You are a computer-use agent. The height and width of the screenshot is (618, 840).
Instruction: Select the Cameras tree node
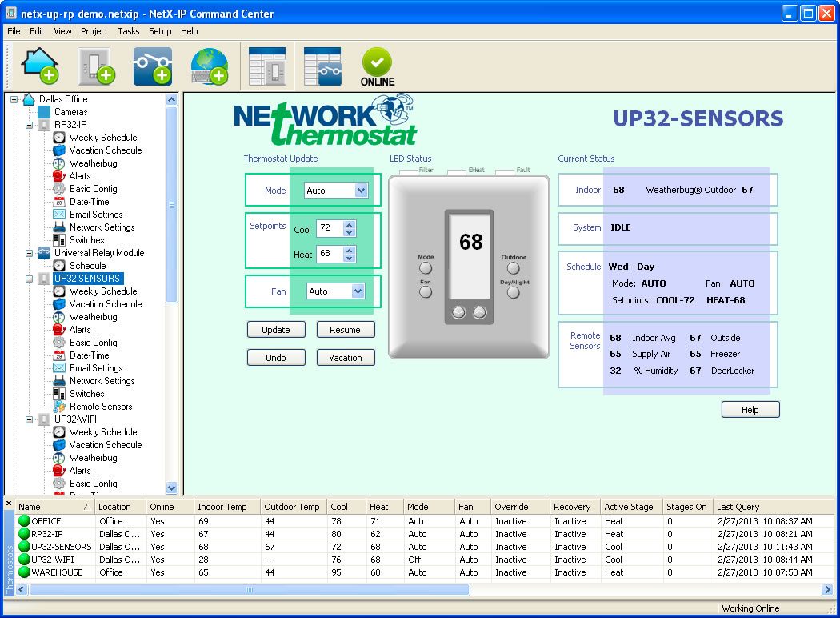pyautogui.click(x=70, y=112)
